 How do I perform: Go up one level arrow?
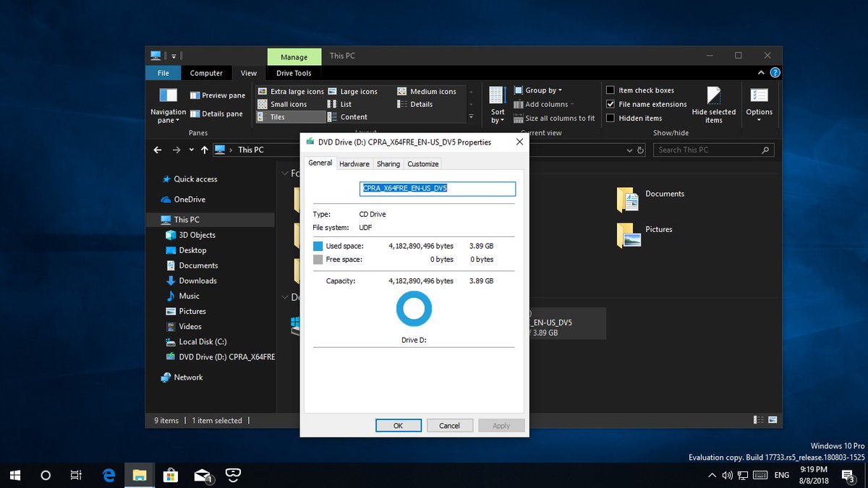point(205,150)
